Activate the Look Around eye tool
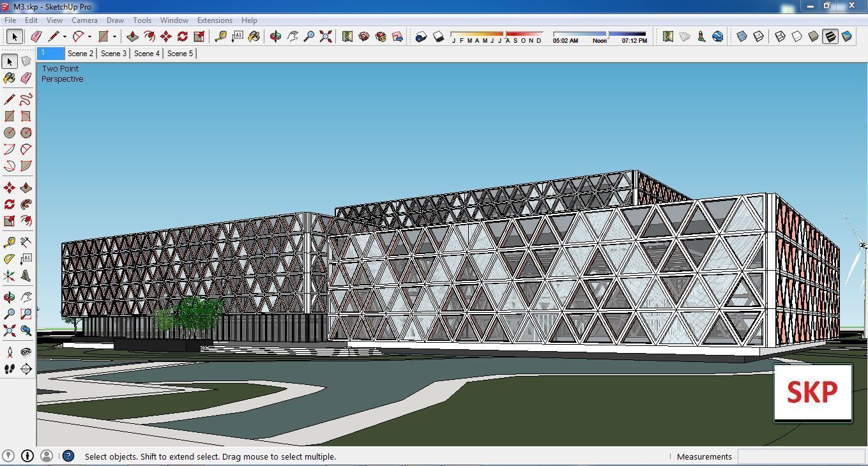The width and height of the screenshot is (868, 466). [x=26, y=352]
